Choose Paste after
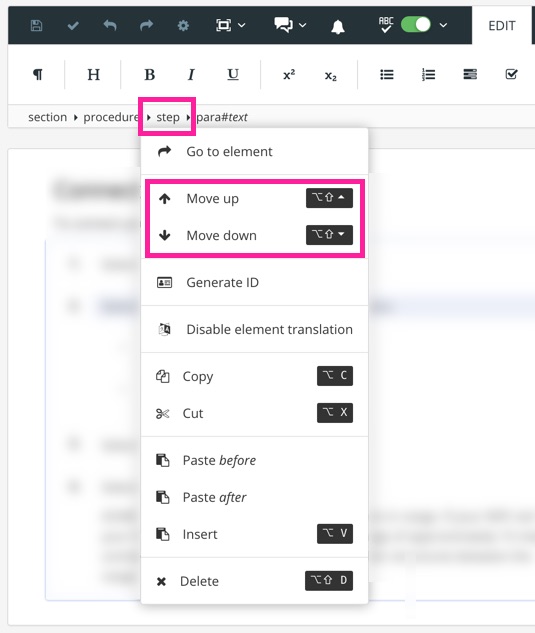This screenshot has height=633, width=535. pyautogui.click(x=254, y=497)
